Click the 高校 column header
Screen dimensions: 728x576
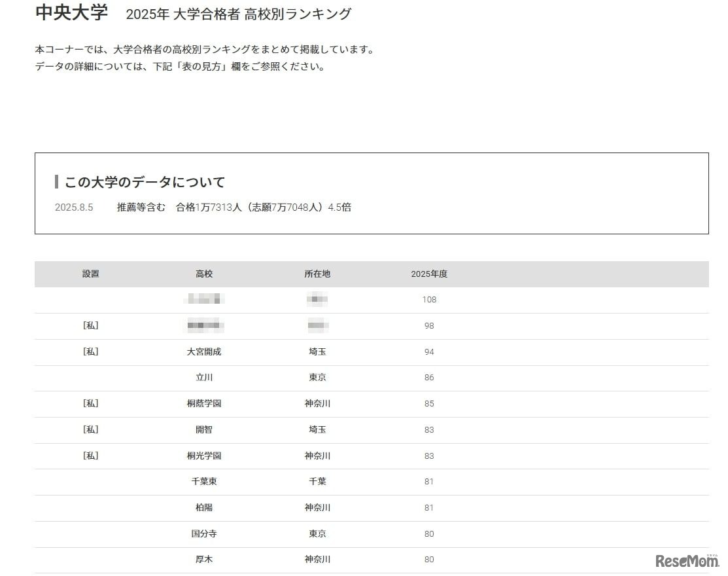(205, 274)
